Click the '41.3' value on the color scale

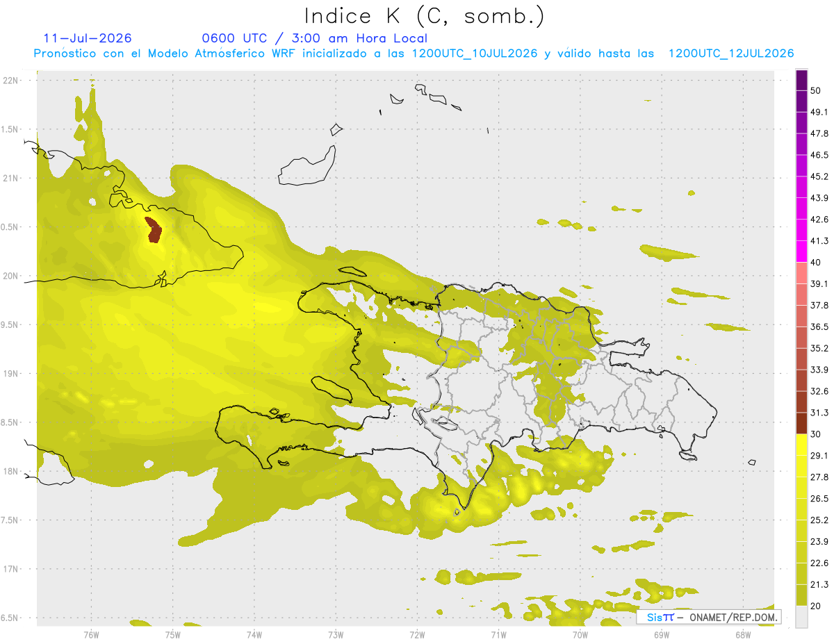(x=819, y=241)
